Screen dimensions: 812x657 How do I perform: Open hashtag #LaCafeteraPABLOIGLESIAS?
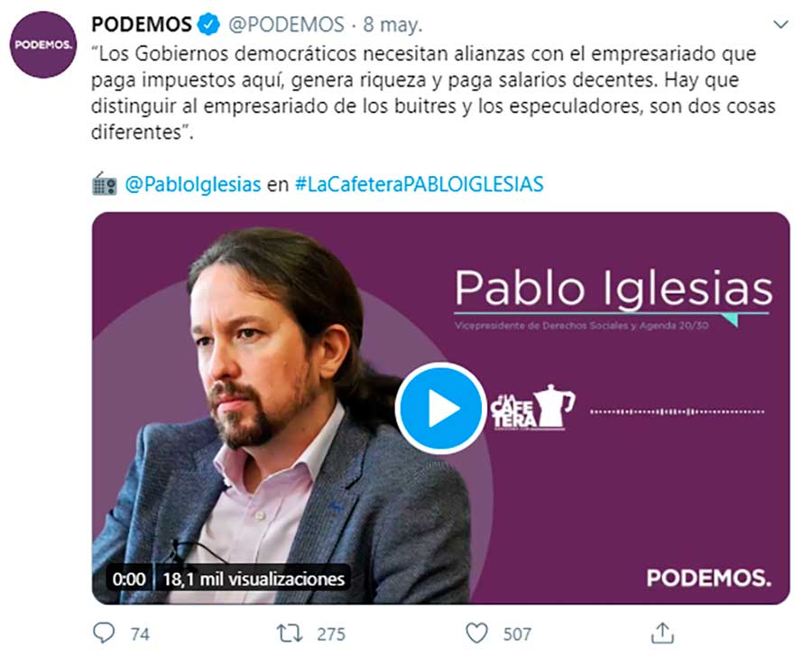pyautogui.click(x=419, y=184)
